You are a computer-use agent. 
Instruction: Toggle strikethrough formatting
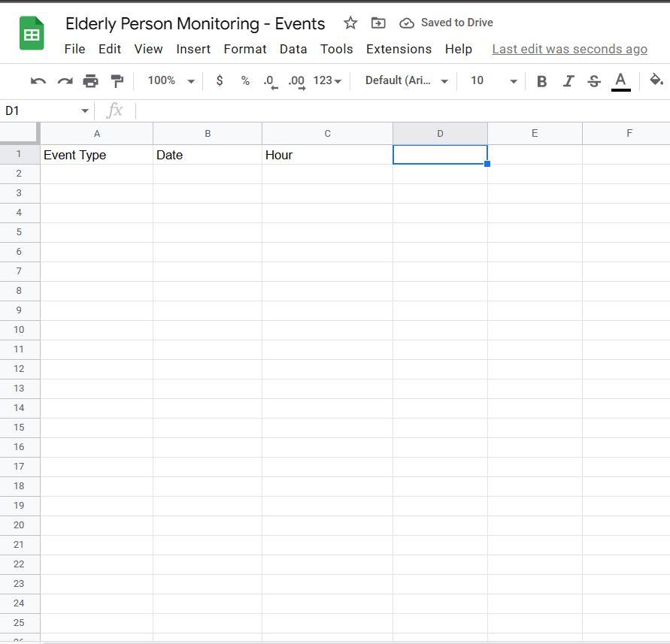click(594, 81)
